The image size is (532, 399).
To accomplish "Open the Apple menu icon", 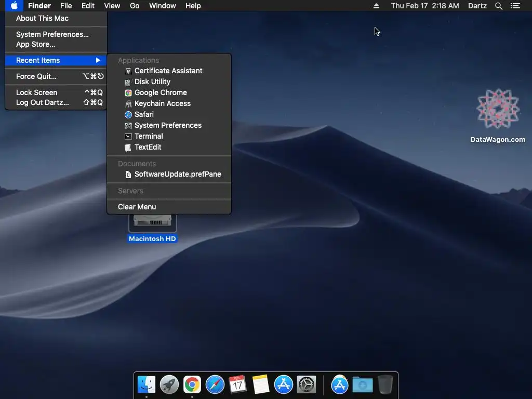I will pyautogui.click(x=14, y=6).
